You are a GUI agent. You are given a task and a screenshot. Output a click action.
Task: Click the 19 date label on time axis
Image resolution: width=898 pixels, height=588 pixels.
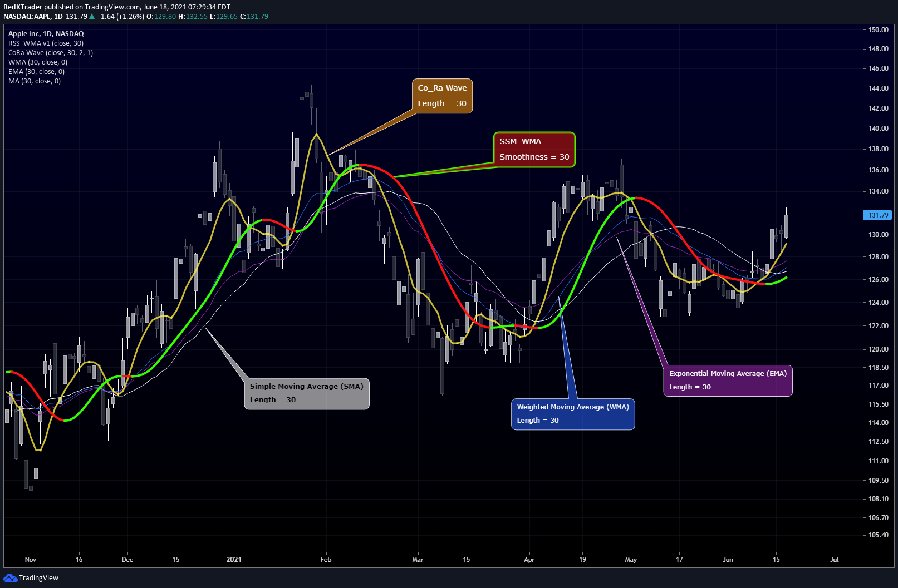click(x=582, y=560)
